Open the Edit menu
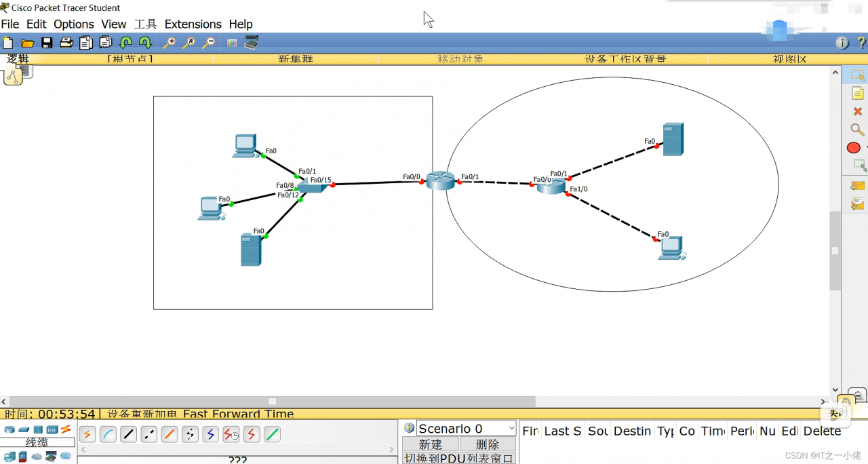 click(x=36, y=24)
